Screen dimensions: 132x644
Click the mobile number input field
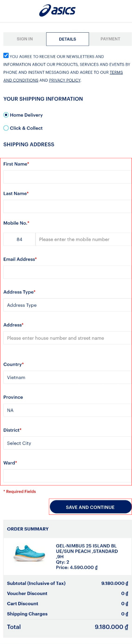(x=83, y=239)
